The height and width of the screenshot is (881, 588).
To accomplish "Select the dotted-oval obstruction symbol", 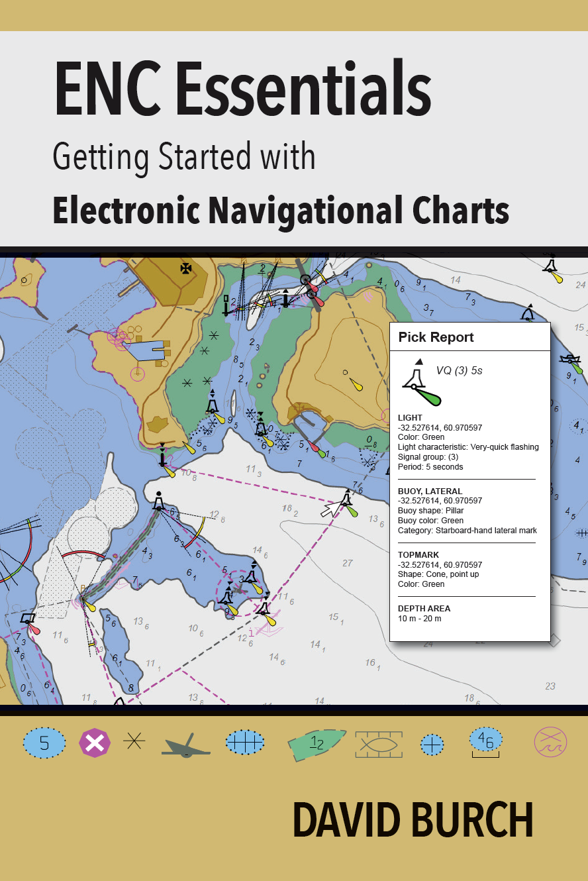I will [x=244, y=742].
